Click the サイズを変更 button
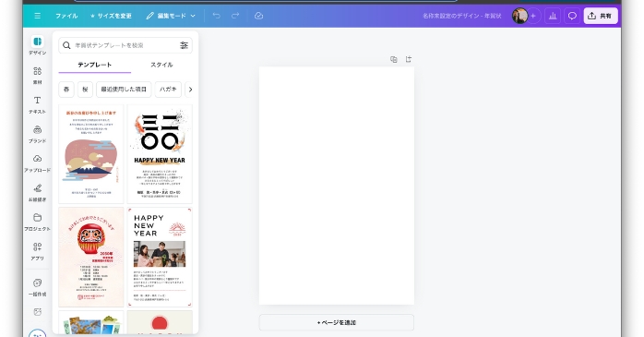This screenshot has width=644, height=337. tap(111, 16)
